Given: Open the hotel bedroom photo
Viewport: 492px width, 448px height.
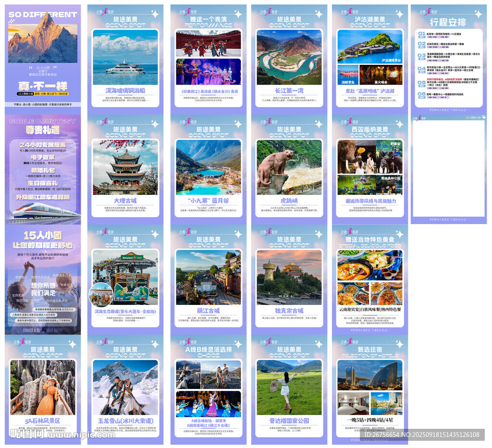Looking at the screenshot, I should pyautogui.click(x=353, y=404).
